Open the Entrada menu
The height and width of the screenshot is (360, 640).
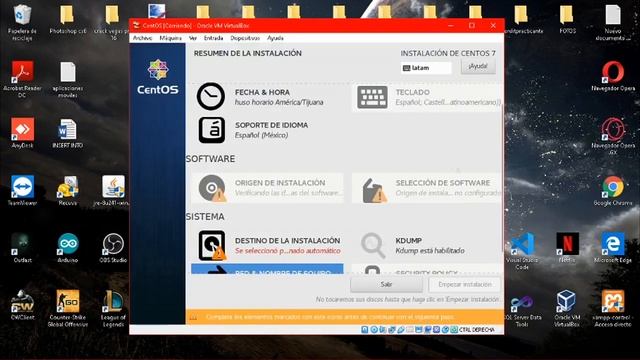[x=213, y=38]
